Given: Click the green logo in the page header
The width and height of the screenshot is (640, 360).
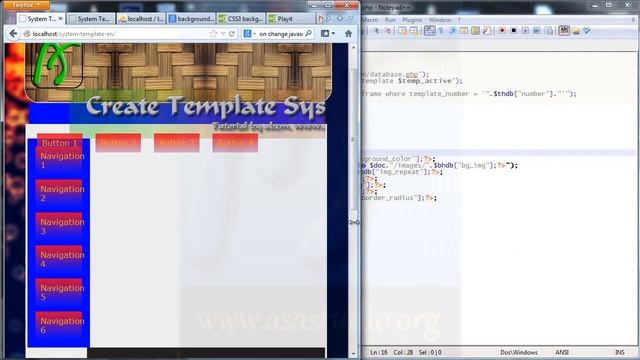Looking at the screenshot, I should coord(57,65).
